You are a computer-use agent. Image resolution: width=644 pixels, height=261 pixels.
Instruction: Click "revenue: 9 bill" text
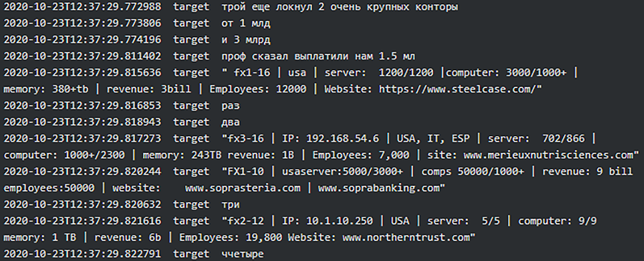587,172
